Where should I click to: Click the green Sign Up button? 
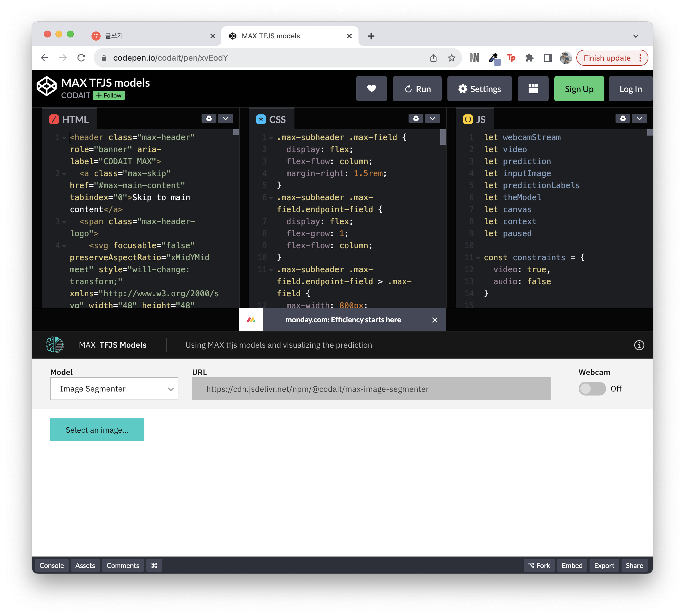click(x=579, y=89)
